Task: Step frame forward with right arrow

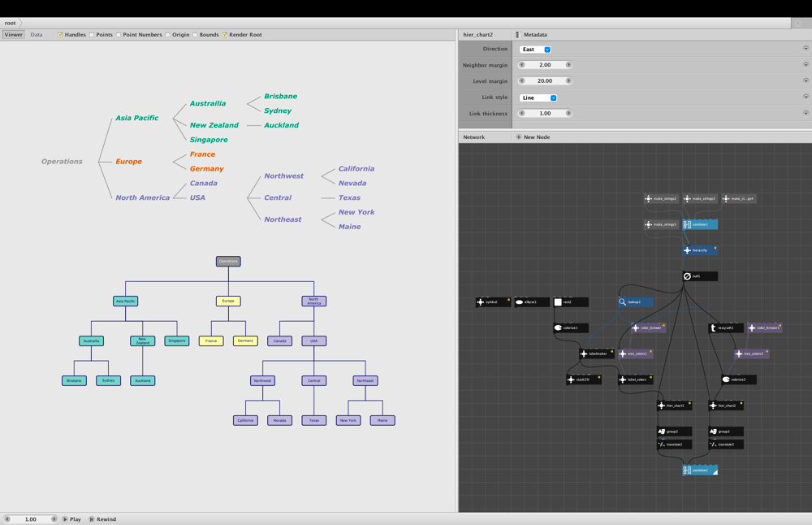Action: 54,519
